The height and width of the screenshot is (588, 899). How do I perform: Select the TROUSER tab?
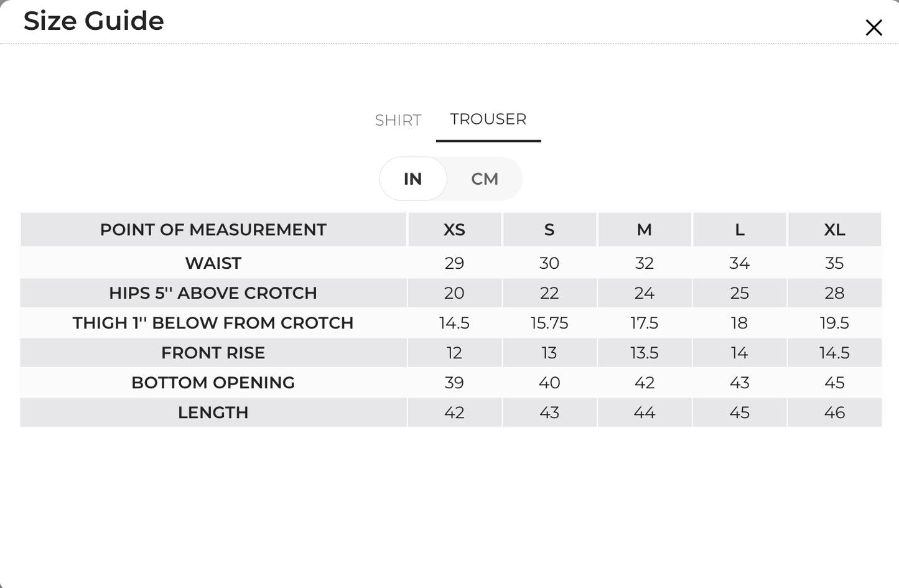[x=488, y=119]
